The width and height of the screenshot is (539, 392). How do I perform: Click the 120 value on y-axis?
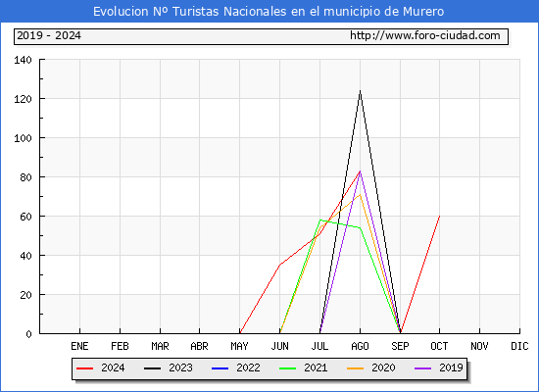23,99
